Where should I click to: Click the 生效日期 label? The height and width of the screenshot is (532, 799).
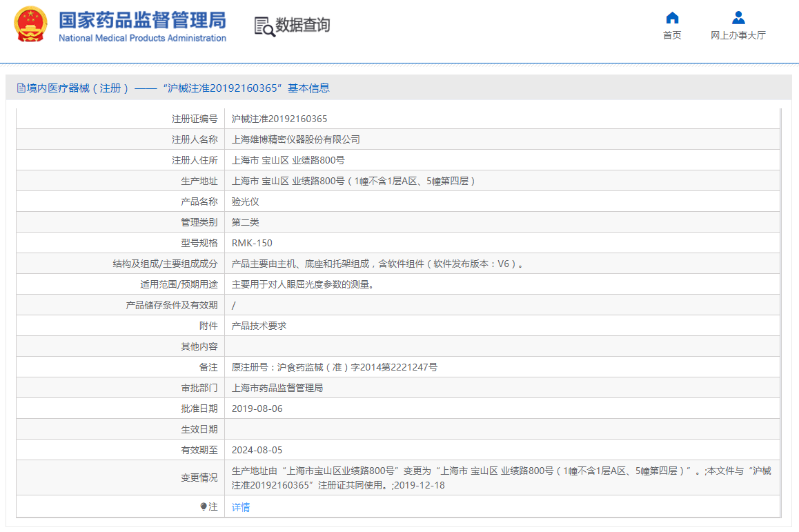(x=199, y=430)
